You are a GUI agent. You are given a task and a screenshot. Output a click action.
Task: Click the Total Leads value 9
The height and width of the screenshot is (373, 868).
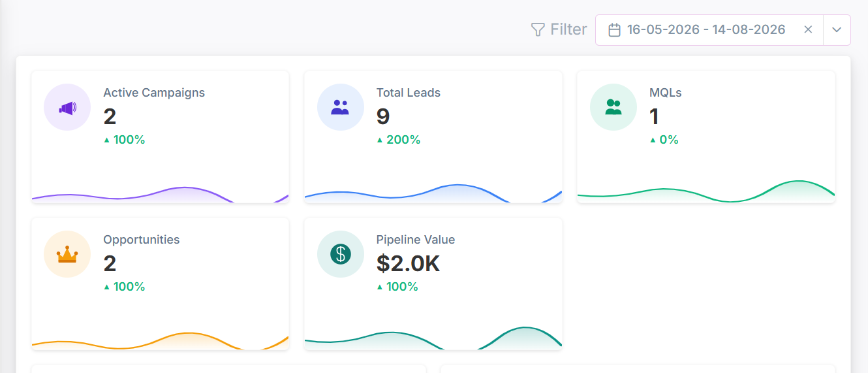coord(383,116)
